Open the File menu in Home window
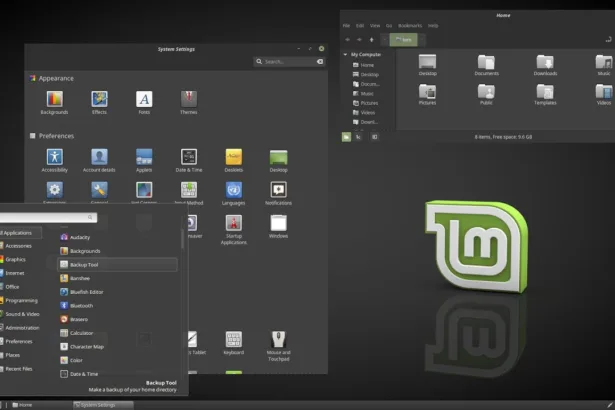 [346, 26]
